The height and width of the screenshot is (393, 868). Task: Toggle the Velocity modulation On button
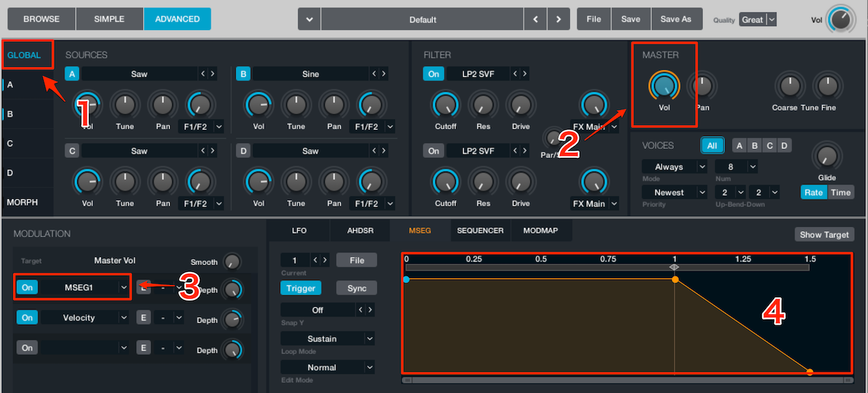pos(27,318)
